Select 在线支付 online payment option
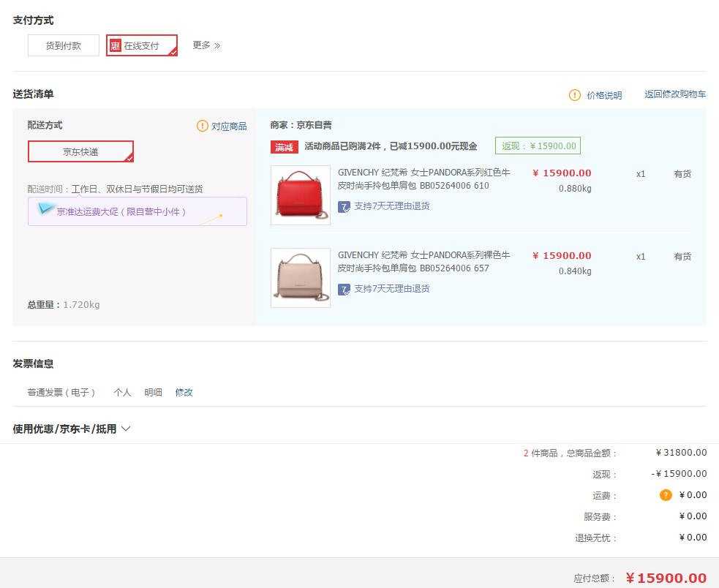719x588 pixels. pos(142,45)
